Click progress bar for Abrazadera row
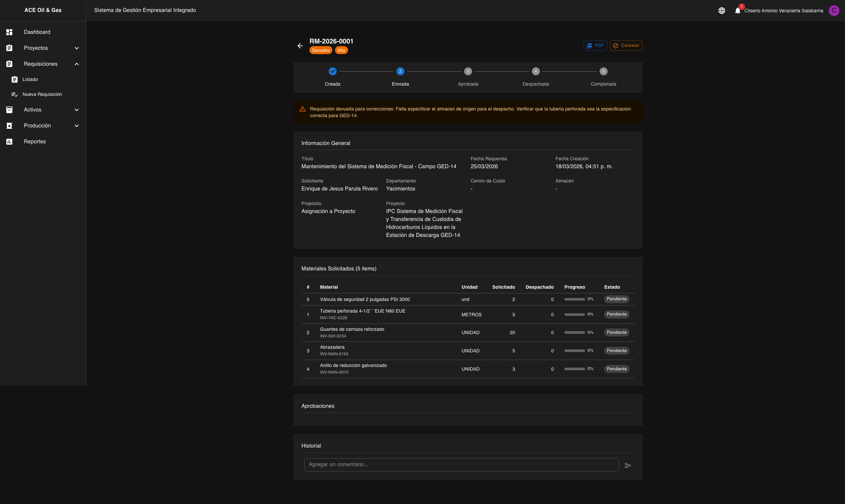Image resolution: width=845 pixels, height=504 pixels. [574, 351]
